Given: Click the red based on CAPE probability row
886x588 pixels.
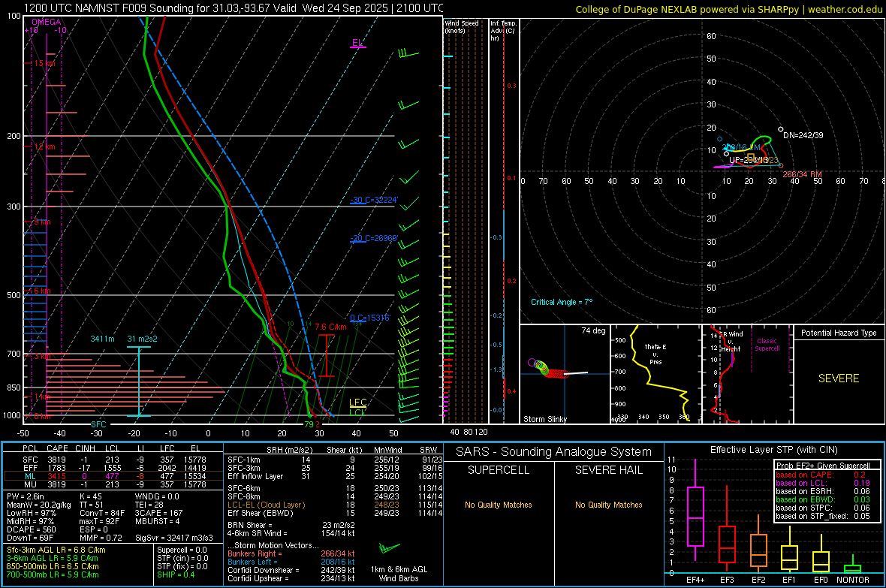Looking at the screenshot, I should (821, 475).
